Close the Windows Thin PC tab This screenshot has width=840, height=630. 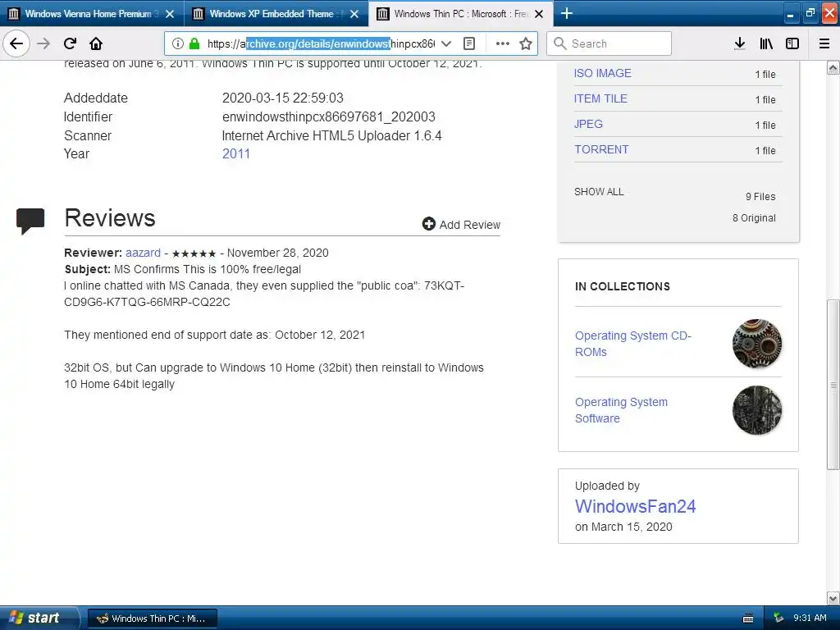click(x=540, y=14)
